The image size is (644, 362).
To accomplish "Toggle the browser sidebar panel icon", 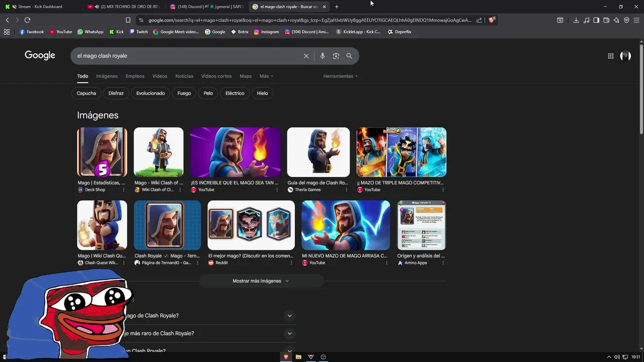I will click(596, 20).
